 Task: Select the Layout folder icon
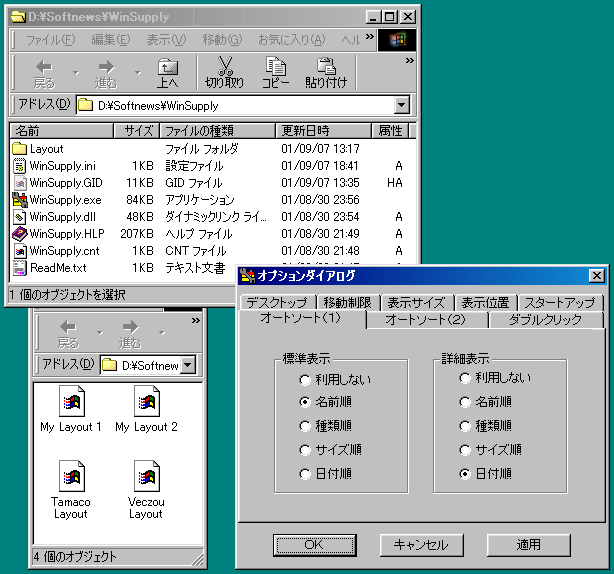click(19, 149)
